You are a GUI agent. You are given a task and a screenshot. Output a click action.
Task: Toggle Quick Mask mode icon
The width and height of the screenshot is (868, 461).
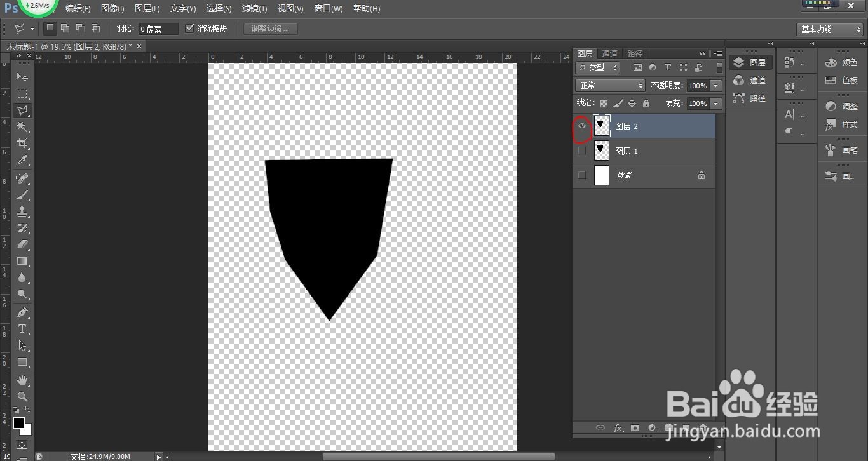tap(22, 445)
